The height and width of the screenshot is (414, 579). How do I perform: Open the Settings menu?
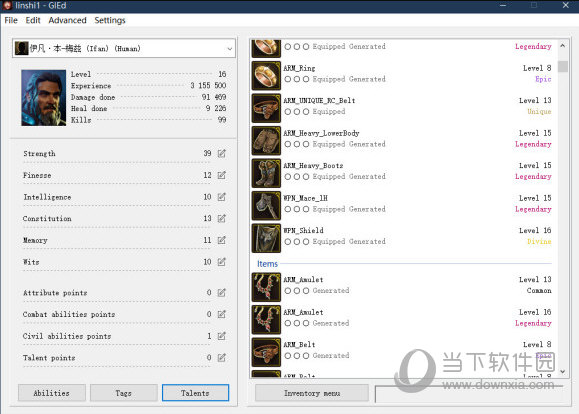click(110, 20)
